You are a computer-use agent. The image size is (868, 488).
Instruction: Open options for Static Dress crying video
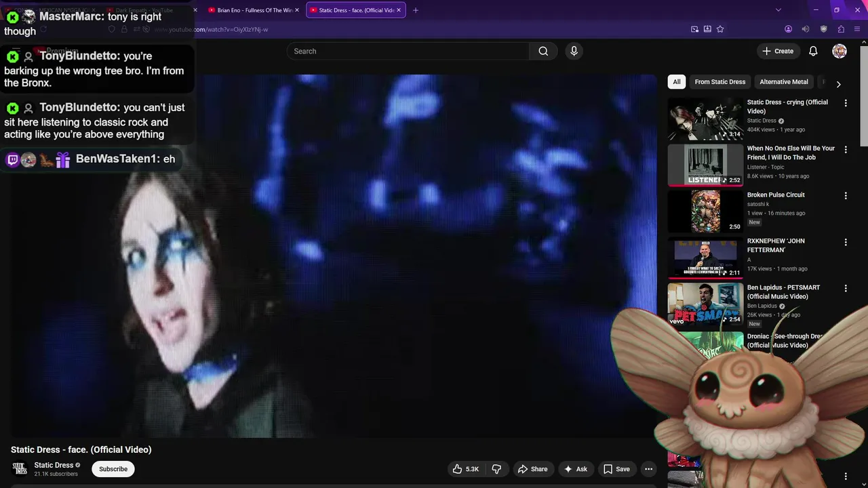point(845,103)
